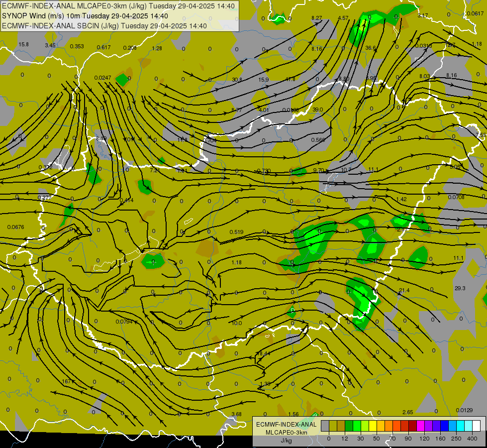Click the '2.65' value on the map
Viewport: 487px width, 448px height.
click(407, 412)
